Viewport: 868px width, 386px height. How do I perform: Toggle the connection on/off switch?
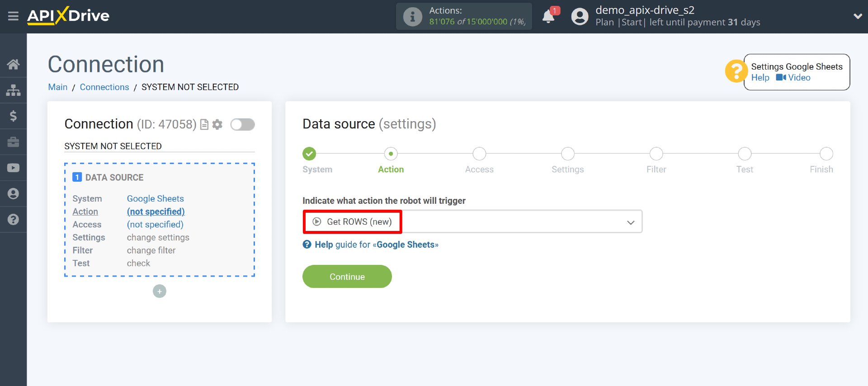[x=242, y=124]
